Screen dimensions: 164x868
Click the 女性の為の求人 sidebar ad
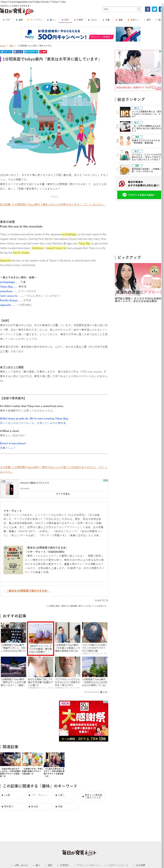click(138, 70)
